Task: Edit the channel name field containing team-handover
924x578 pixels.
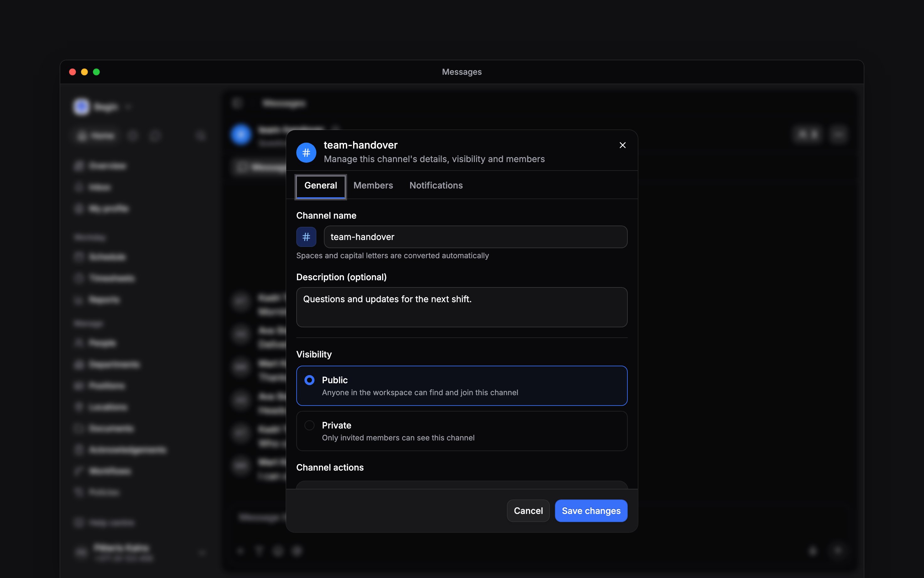Action: (475, 237)
